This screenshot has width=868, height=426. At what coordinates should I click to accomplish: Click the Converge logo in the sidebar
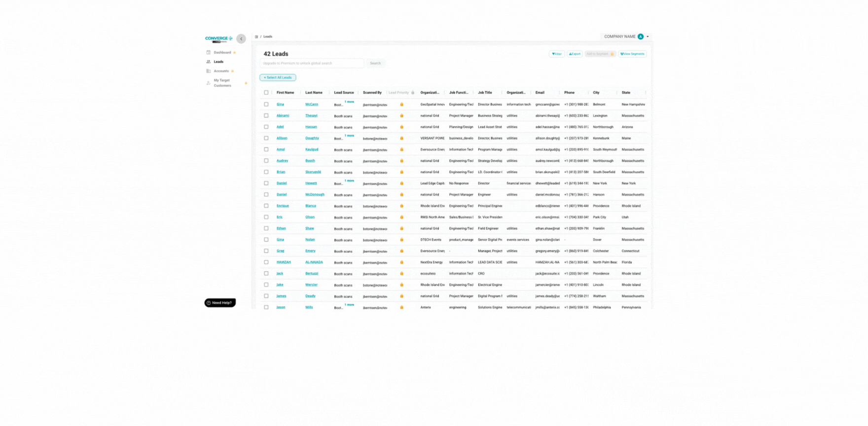pos(218,39)
